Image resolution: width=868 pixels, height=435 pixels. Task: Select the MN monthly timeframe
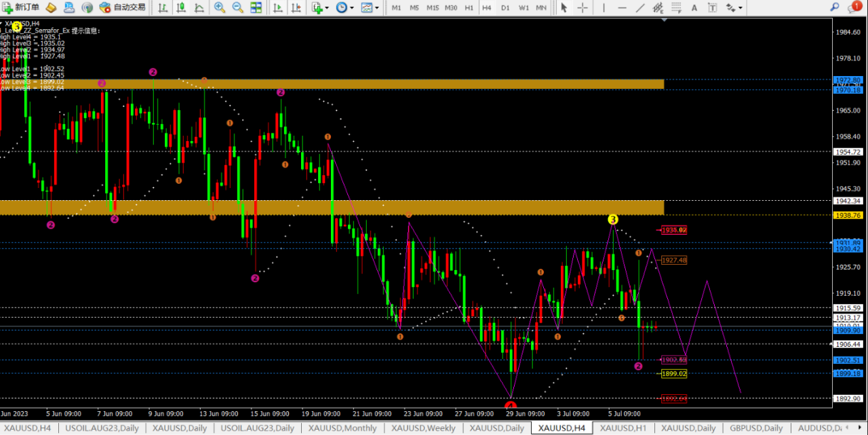pyautogui.click(x=541, y=7)
